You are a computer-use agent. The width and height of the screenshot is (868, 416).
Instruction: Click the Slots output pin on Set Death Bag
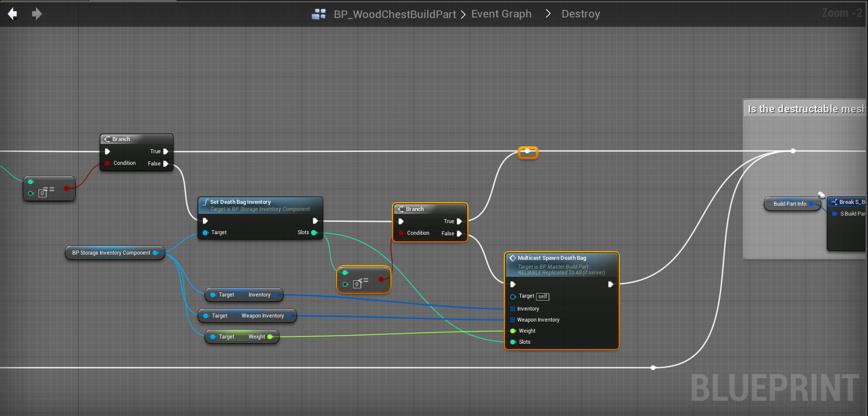tap(315, 233)
